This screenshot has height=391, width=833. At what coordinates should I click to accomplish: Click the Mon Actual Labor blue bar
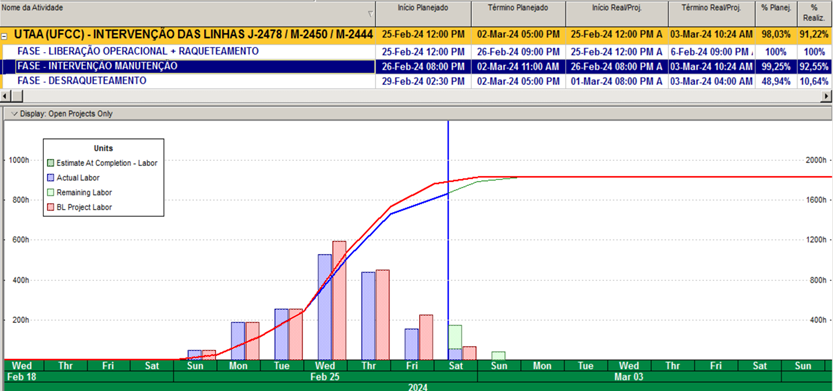coord(238,341)
